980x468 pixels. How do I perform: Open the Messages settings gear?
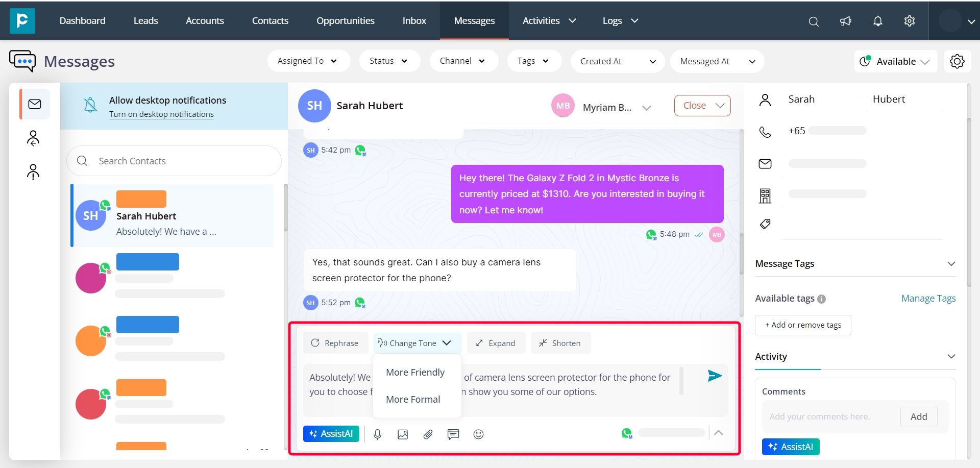[957, 61]
